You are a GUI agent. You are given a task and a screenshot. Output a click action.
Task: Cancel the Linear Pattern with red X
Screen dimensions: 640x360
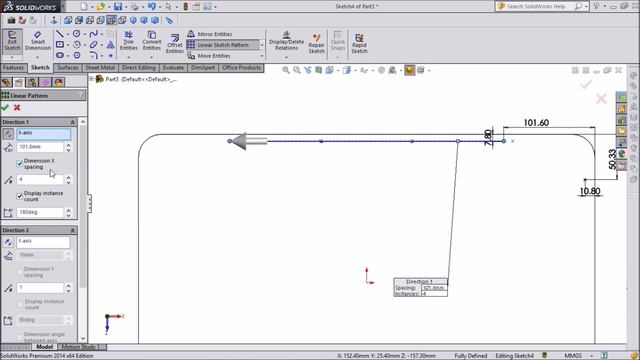click(x=17, y=107)
